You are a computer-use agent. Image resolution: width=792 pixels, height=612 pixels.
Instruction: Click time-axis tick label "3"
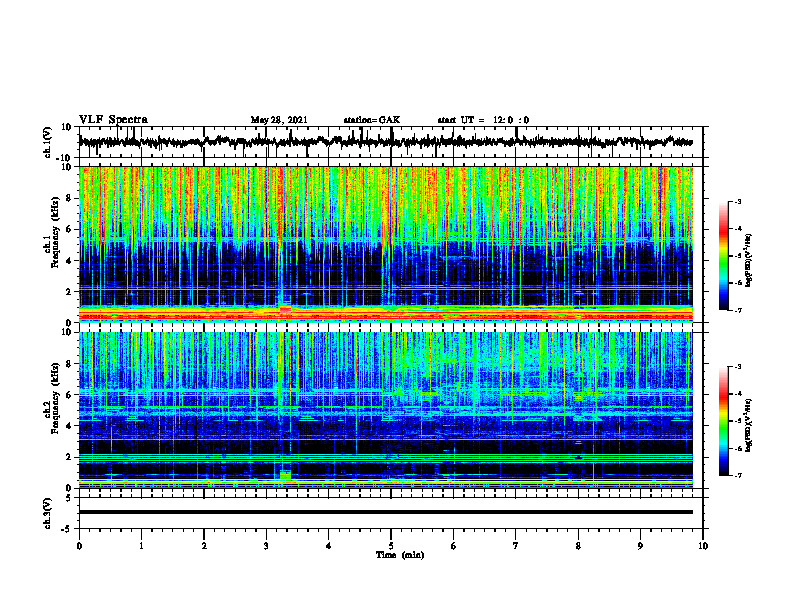[266, 546]
